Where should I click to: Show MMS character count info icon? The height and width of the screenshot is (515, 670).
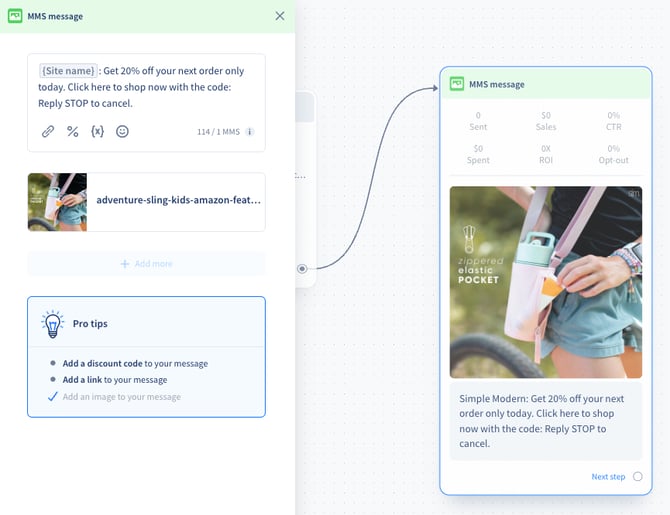[x=250, y=132]
